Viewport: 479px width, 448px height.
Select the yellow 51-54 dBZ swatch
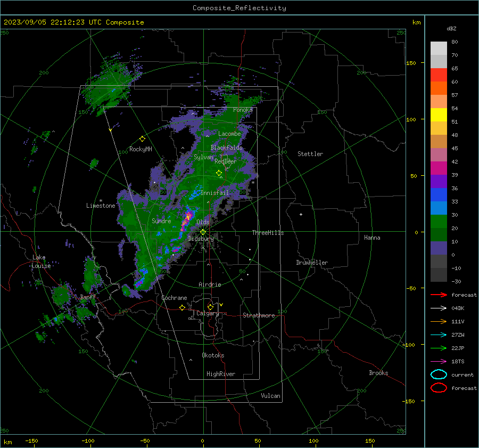[439, 115]
